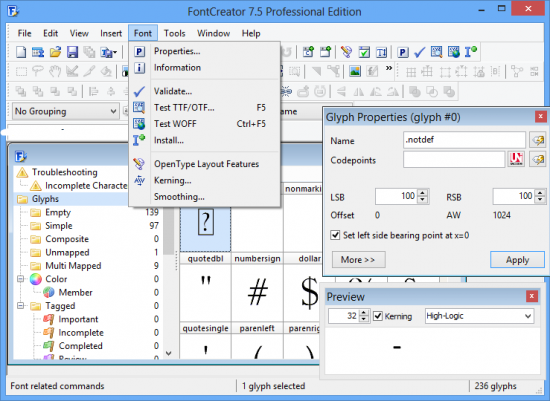Click the Codepoints input field
This screenshot has width=550, height=401.
point(454,160)
